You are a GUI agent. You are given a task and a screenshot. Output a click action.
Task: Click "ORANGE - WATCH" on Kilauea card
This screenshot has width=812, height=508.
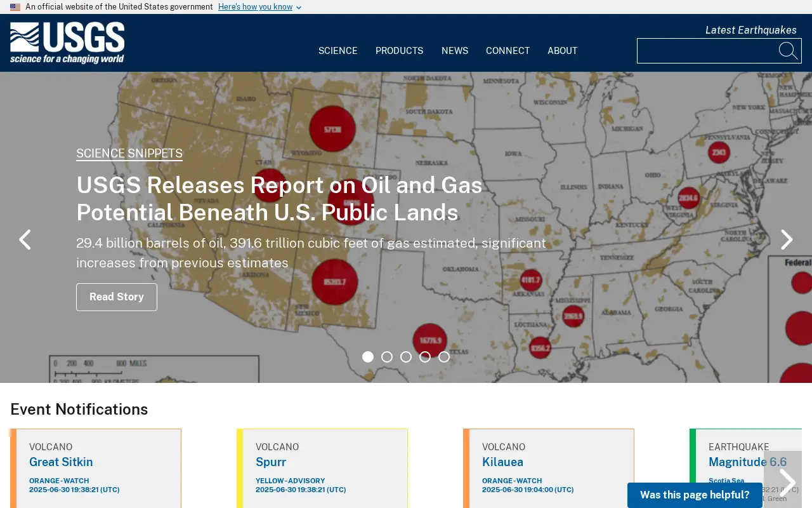tap(512, 481)
